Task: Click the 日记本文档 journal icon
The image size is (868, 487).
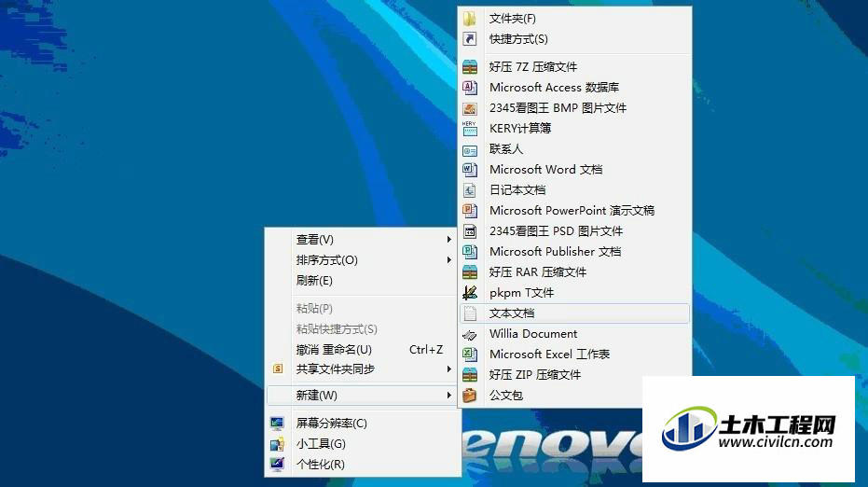Action: pyautogui.click(x=470, y=190)
